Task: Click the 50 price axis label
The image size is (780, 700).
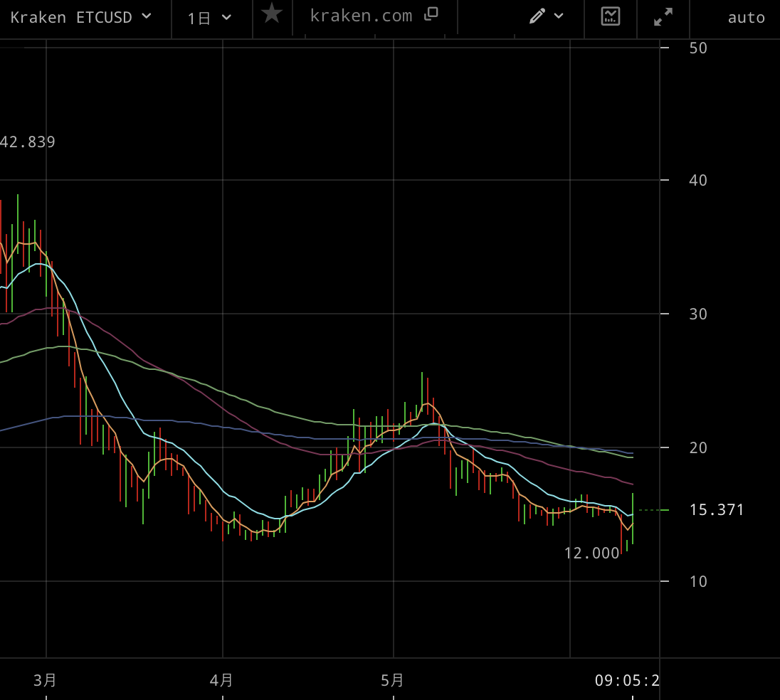Action: click(698, 48)
